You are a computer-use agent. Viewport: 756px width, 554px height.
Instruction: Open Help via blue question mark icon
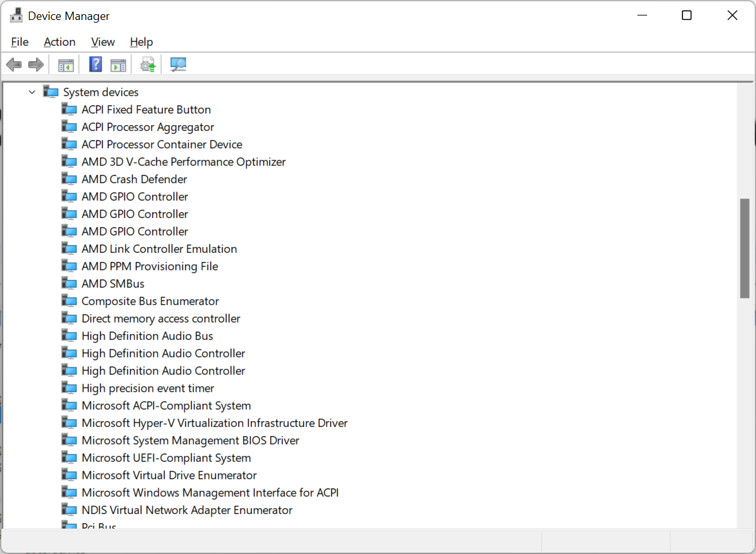coord(95,64)
